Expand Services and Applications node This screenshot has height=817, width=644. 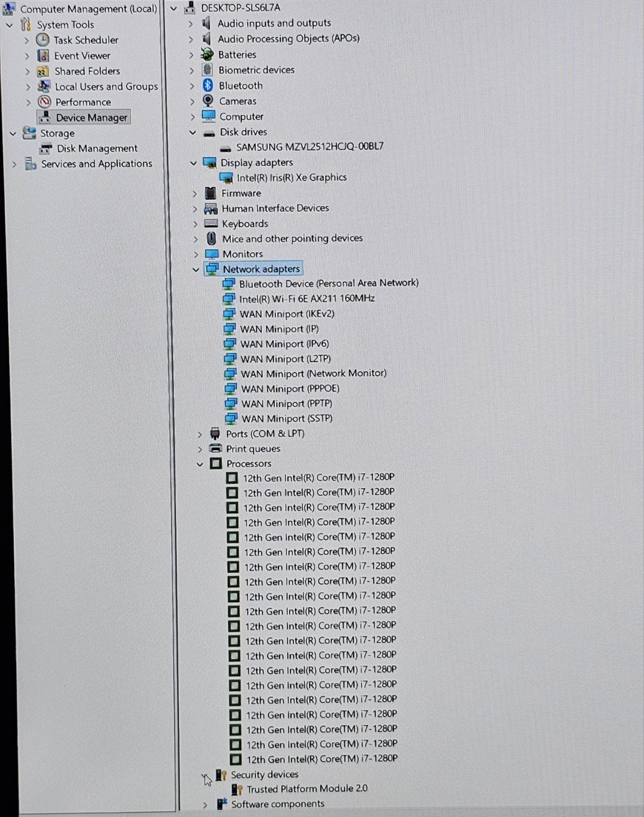pos(14,164)
